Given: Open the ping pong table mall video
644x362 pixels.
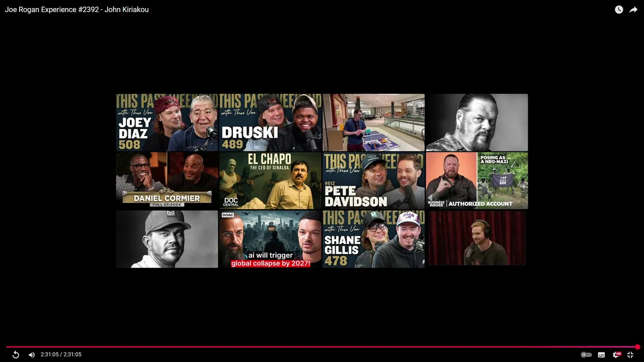Looking at the screenshot, I should [373, 122].
